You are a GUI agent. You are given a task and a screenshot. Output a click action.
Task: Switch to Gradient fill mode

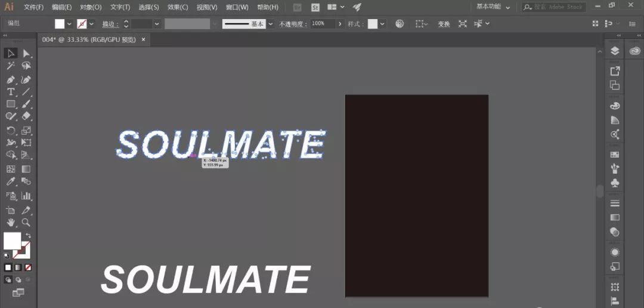(18, 267)
